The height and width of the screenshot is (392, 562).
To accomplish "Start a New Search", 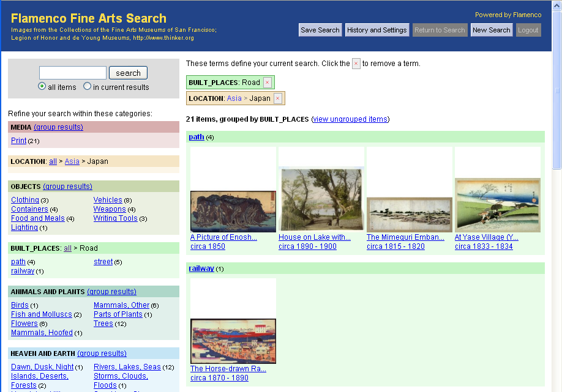I will (x=491, y=30).
